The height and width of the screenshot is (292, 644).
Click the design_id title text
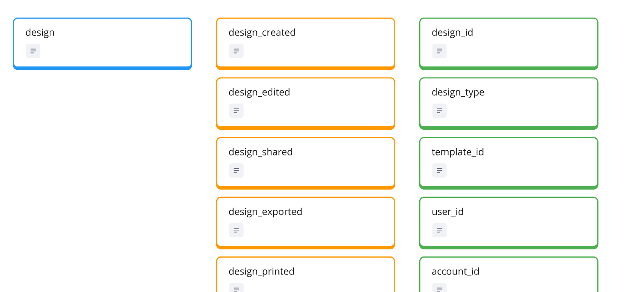(x=452, y=33)
